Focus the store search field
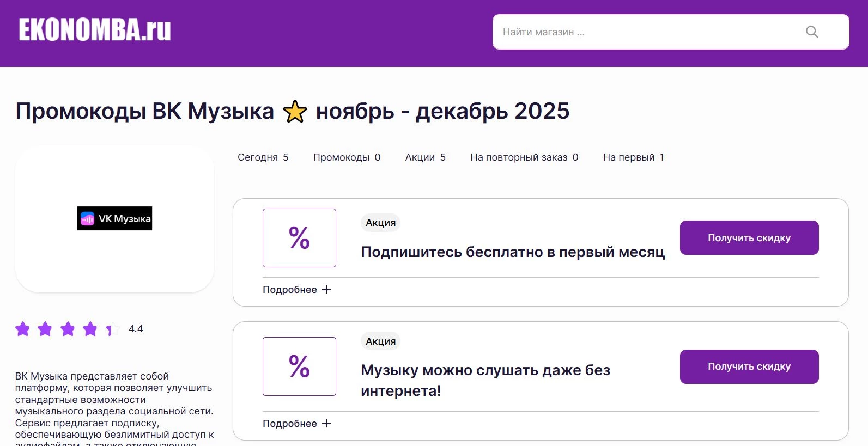 (671, 32)
